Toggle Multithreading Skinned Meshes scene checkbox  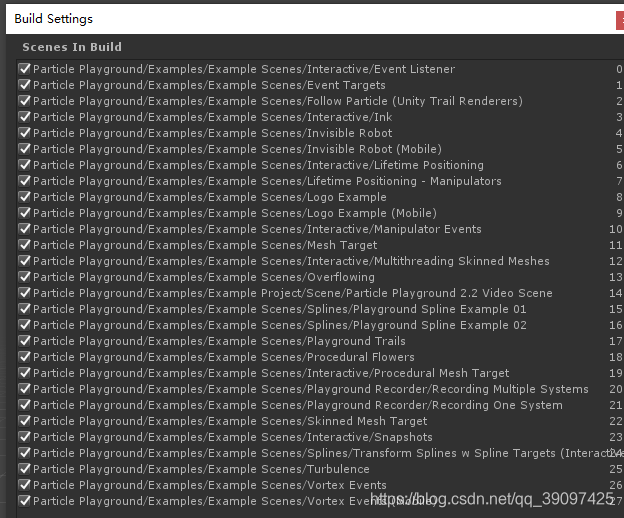pyautogui.click(x=25, y=261)
